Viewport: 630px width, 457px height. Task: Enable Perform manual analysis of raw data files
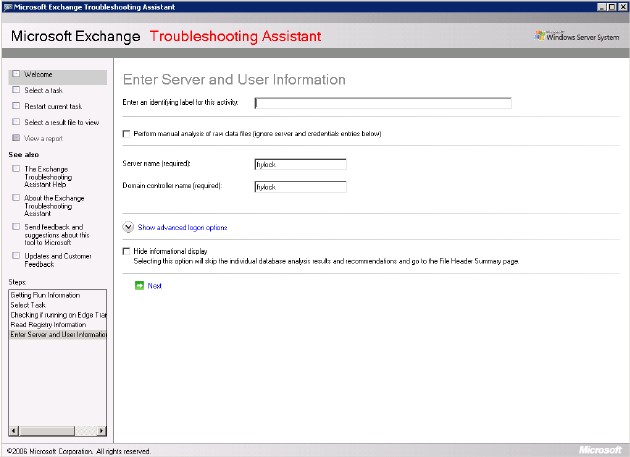[x=126, y=134]
